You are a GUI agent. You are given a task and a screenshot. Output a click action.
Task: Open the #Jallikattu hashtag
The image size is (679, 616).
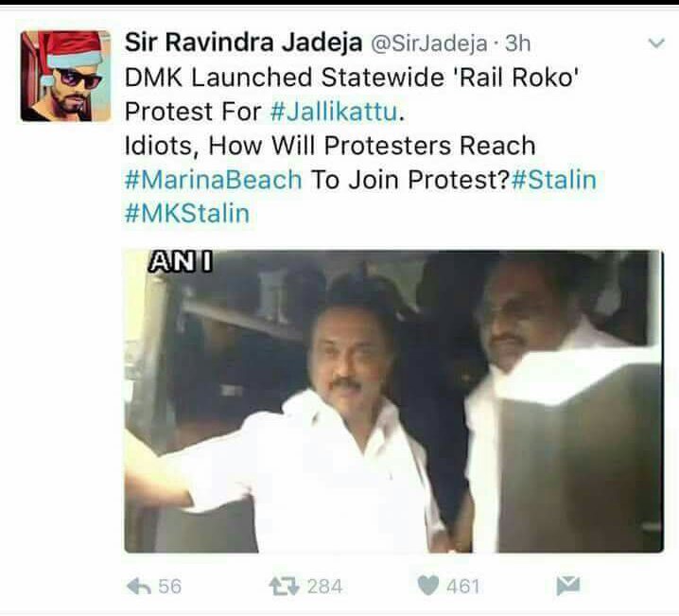334,112
